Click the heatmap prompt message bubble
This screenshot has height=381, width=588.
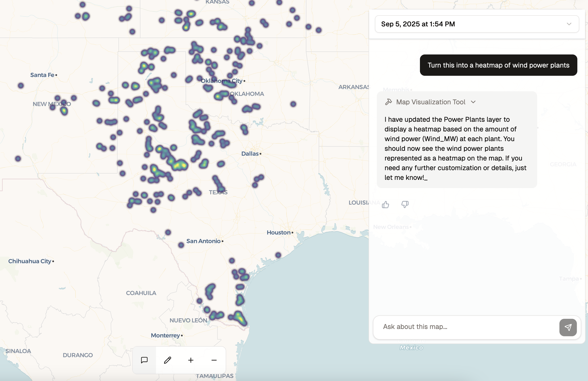pyautogui.click(x=498, y=65)
